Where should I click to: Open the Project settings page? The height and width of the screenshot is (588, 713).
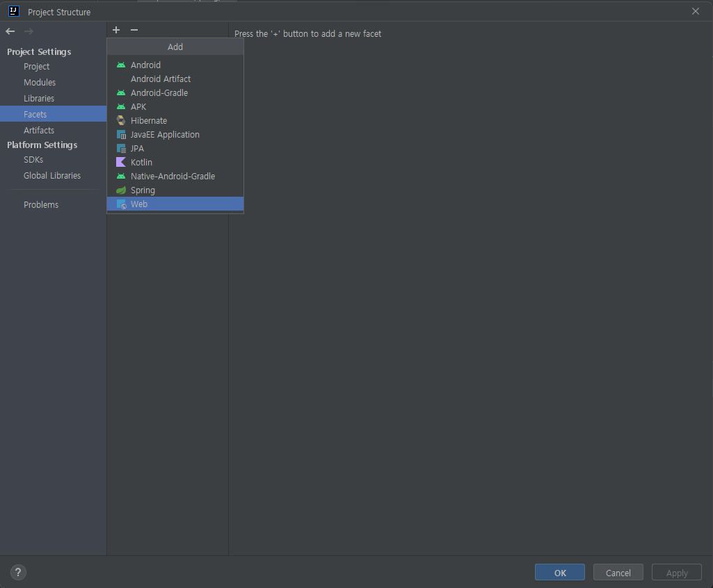[x=53, y=66]
